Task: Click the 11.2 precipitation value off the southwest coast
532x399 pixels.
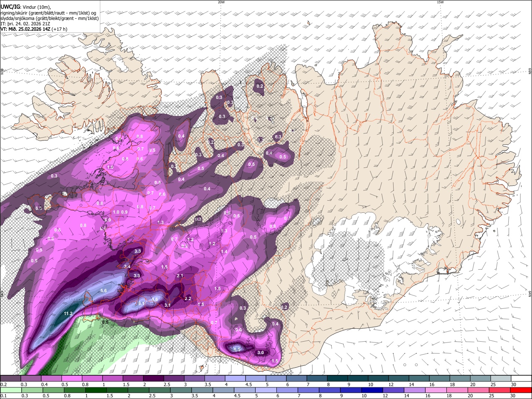Action: (x=69, y=314)
